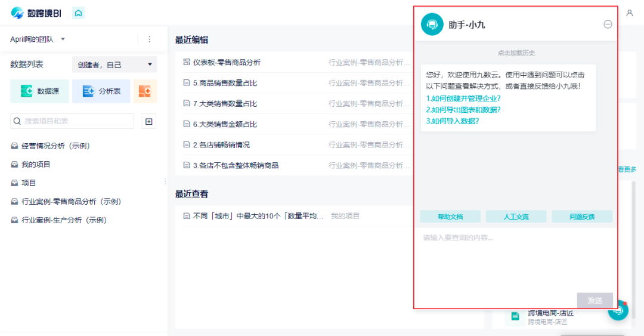Minimize the 助手-小九 chat panel
The image size is (644, 336).
[x=608, y=24]
